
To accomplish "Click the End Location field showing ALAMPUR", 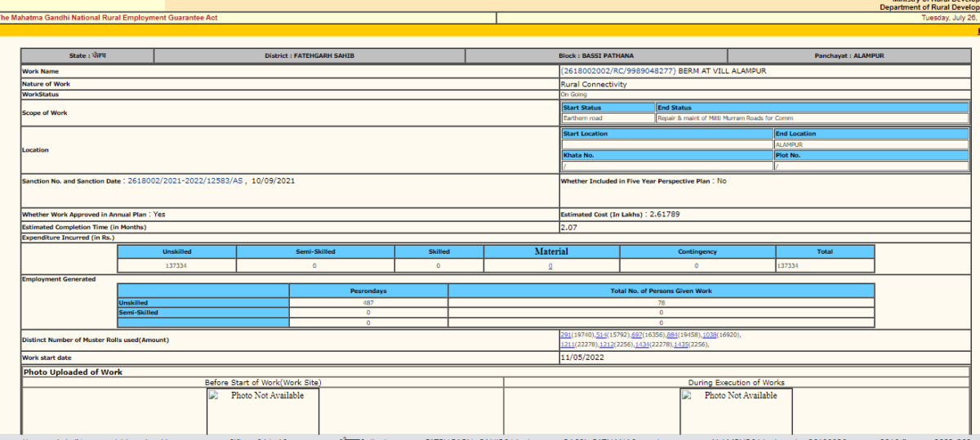I will pos(871,144).
